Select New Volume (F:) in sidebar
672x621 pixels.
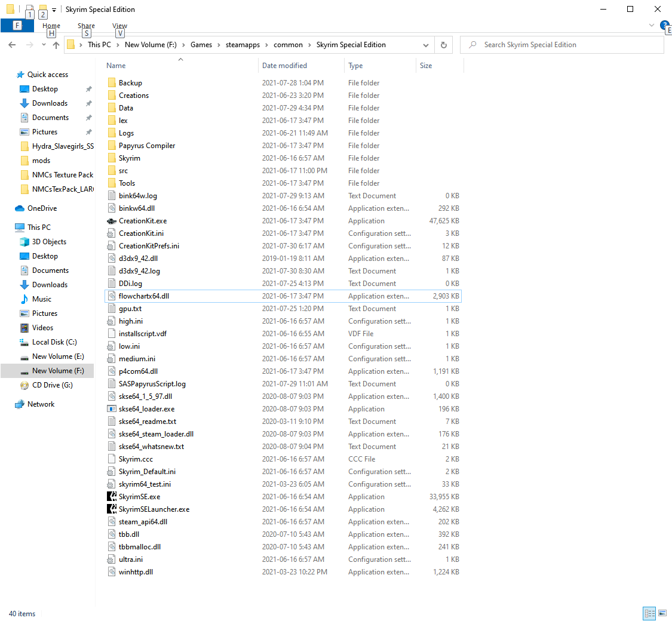(48, 371)
